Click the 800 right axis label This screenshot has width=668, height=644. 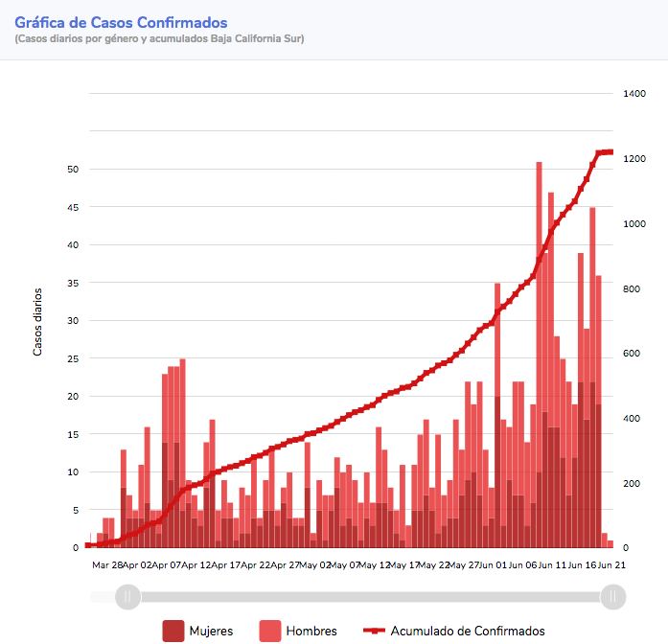(x=632, y=289)
